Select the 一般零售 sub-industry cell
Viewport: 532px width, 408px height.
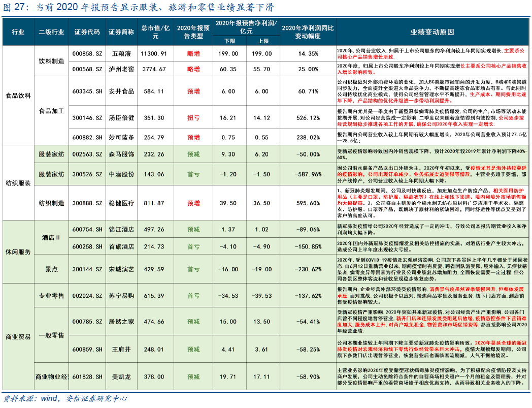click(52, 336)
